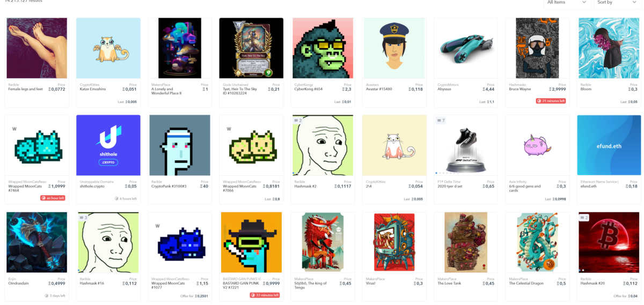Click the W wrapped badge on blue MoonCats #1077
This screenshot has width=644, height=305.
pyautogui.click(x=158, y=226)
